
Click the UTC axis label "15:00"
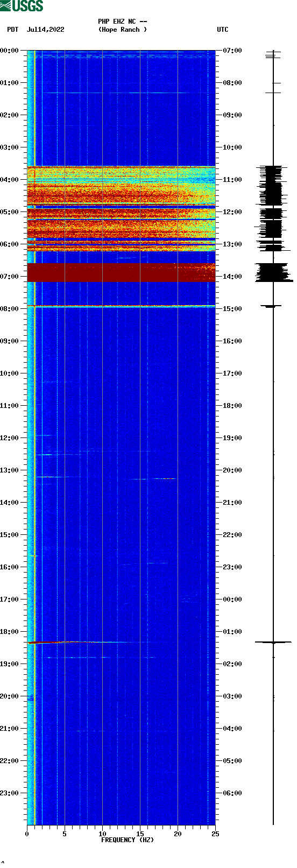click(232, 309)
